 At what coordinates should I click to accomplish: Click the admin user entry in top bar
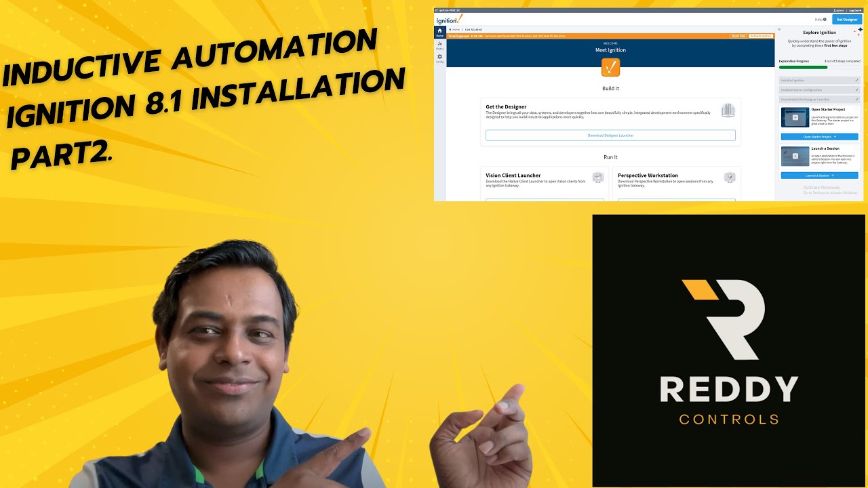pyautogui.click(x=838, y=11)
